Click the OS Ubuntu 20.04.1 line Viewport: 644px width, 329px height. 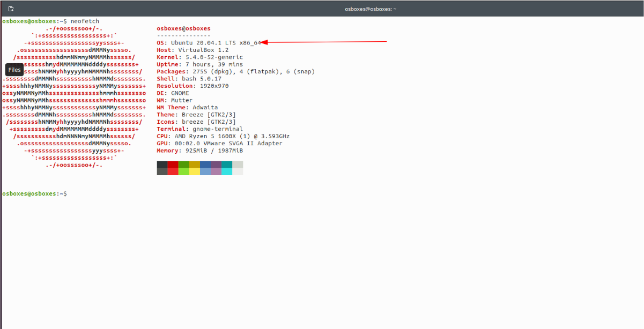209,43
